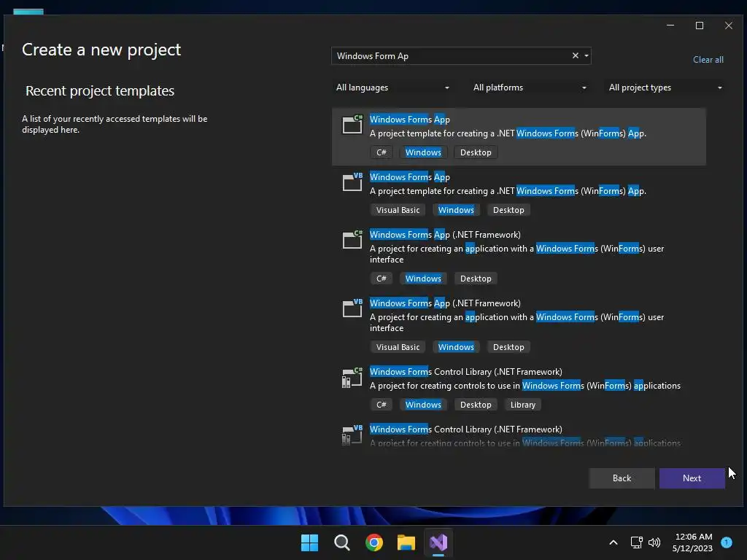Click the C# tag of the first template
The image size is (747, 560).
(x=381, y=152)
